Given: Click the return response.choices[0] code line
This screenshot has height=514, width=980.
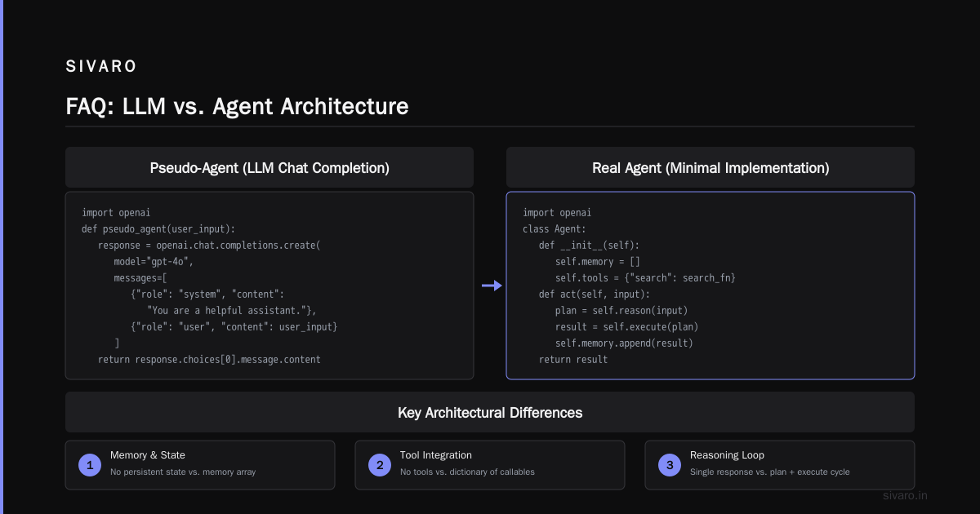Looking at the screenshot, I should 209,359.
